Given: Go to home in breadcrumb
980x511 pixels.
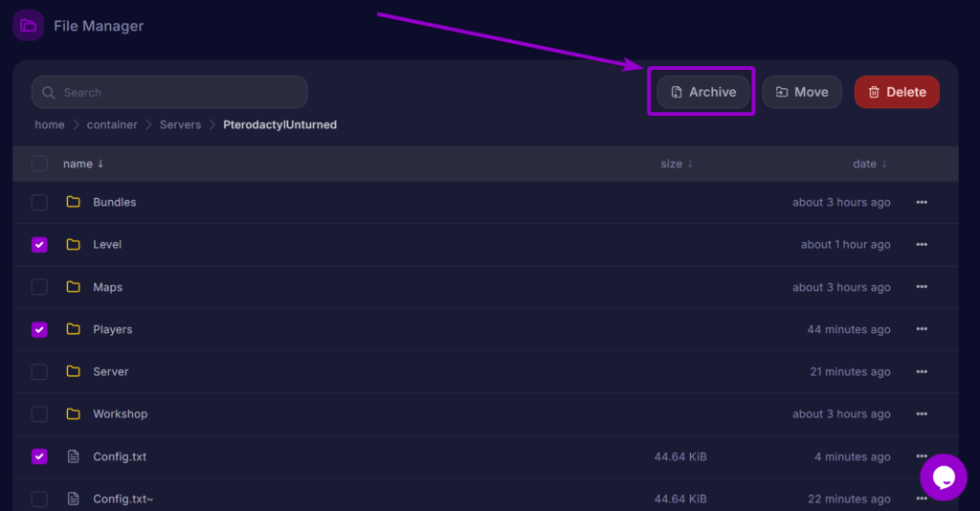Looking at the screenshot, I should (50, 124).
